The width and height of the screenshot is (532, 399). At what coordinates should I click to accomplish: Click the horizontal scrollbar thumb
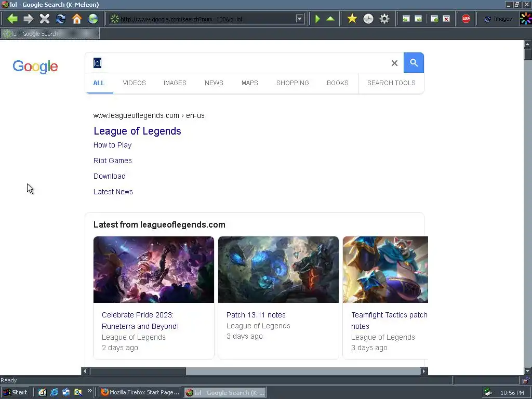[137, 371]
